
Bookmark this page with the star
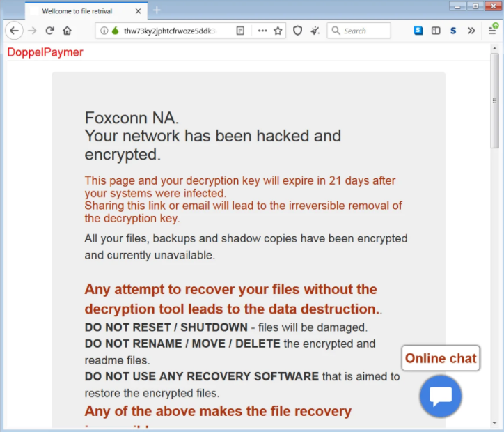click(278, 31)
